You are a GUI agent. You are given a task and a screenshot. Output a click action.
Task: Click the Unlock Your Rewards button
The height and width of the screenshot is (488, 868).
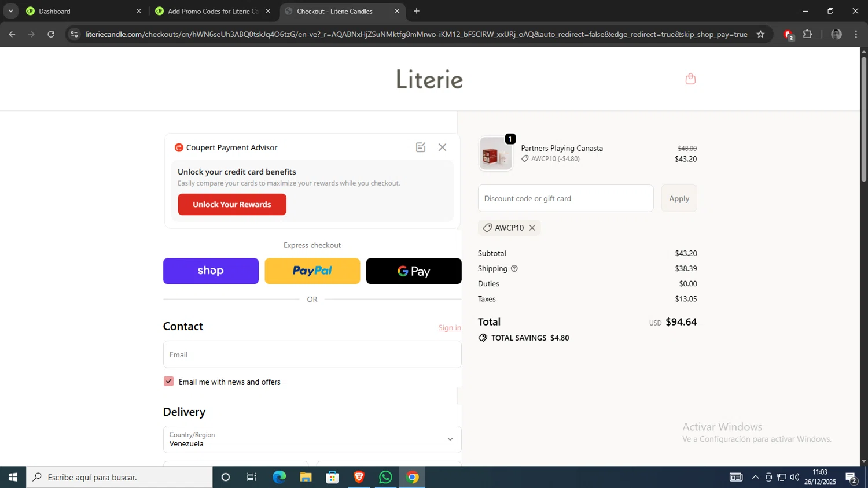tap(232, 205)
